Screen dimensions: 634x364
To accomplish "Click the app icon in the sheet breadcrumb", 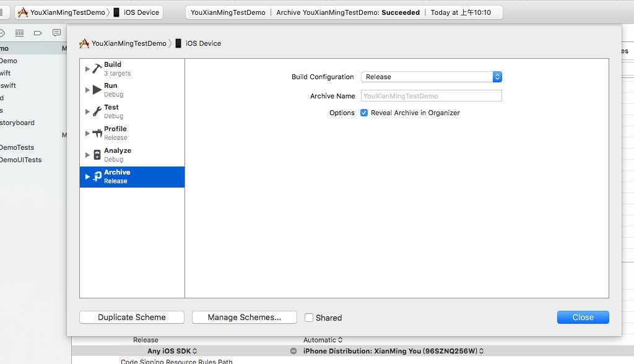I will 84,43.
